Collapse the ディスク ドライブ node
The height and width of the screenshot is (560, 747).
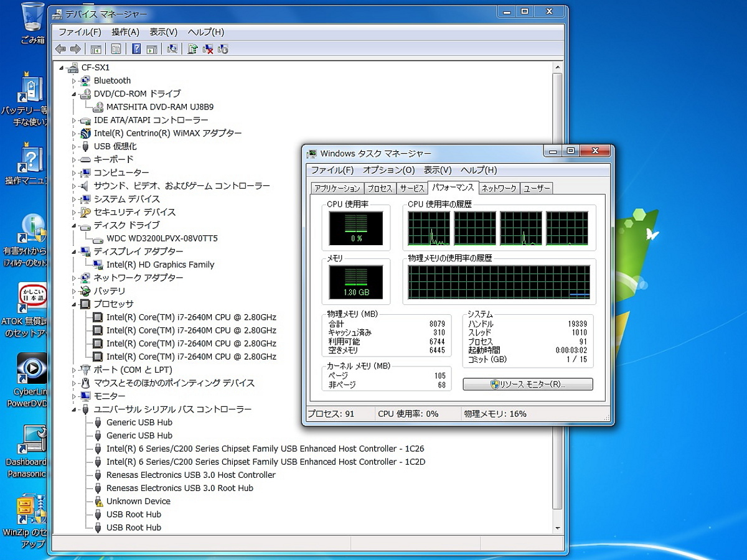pos(73,225)
